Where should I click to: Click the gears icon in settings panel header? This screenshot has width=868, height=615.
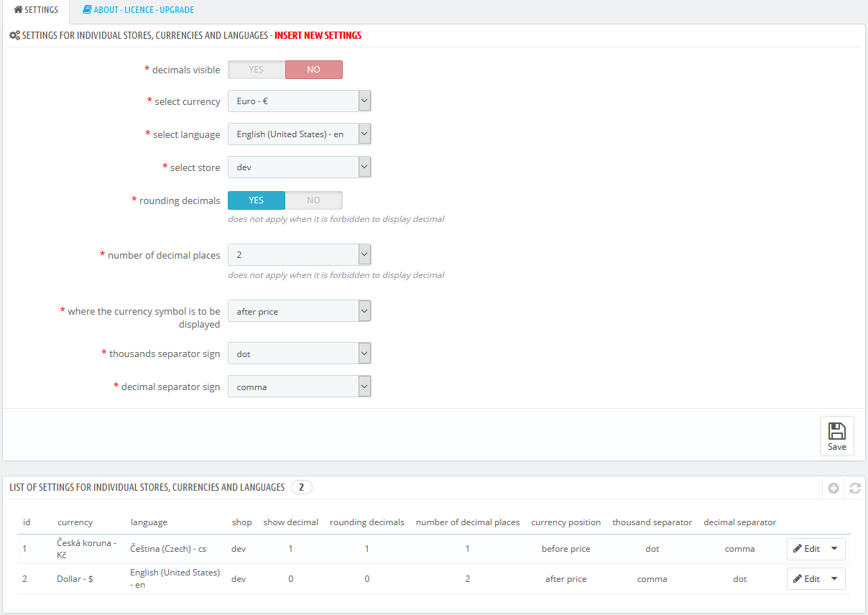14,35
